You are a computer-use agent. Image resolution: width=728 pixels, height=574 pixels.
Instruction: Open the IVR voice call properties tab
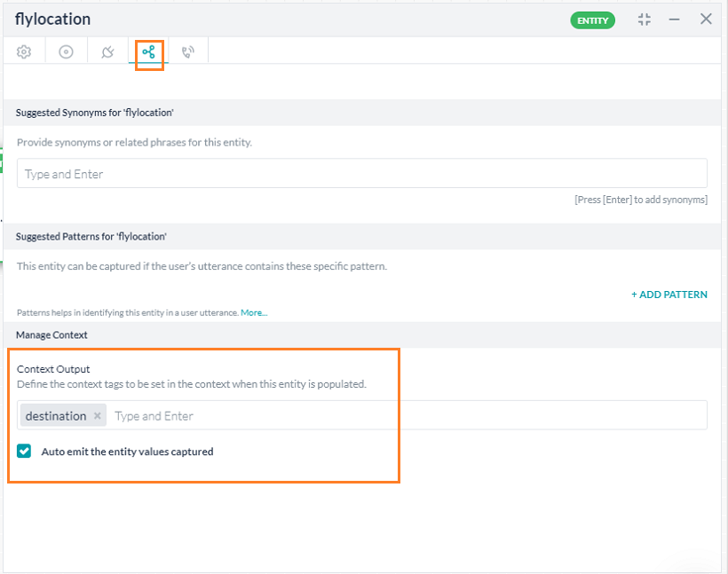(187, 52)
